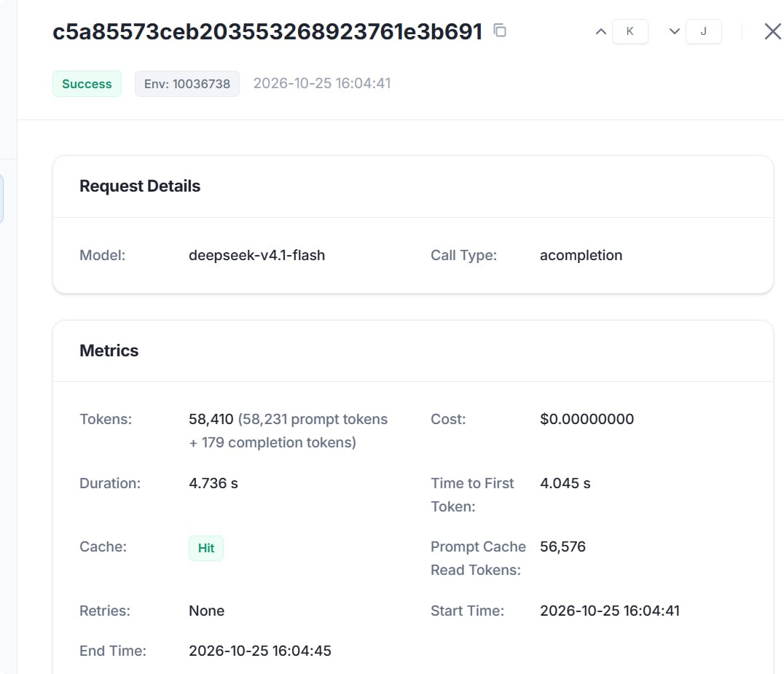The width and height of the screenshot is (784, 674).
Task: Click the 58,410 total tokens value
Action: point(211,419)
